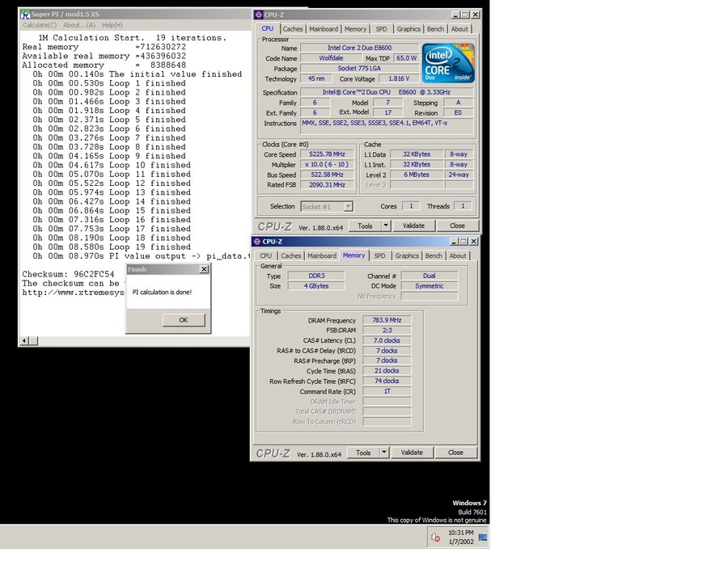
Task: Open About tab in lower CPU-Z window
Action: click(458, 255)
